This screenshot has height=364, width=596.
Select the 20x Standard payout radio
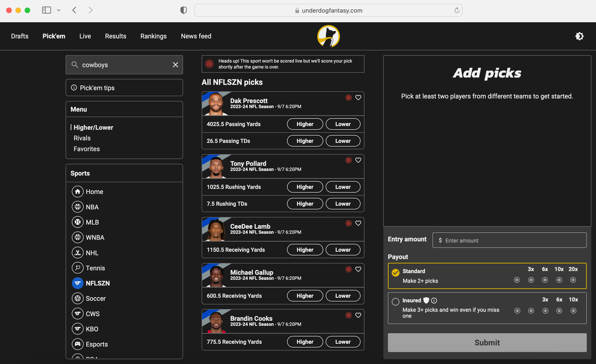[573, 280]
